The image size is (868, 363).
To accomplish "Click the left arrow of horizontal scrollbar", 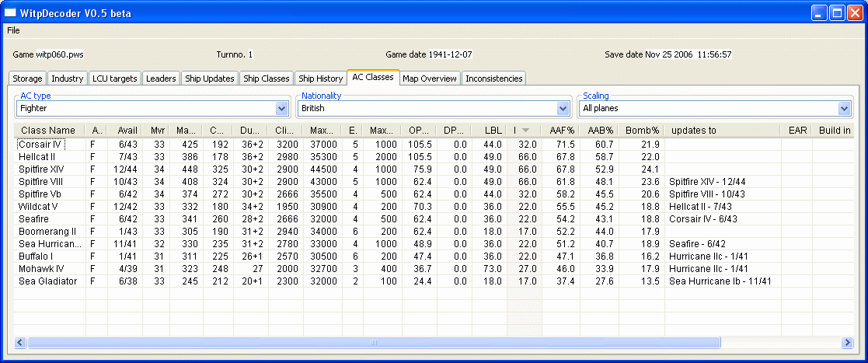I will click(20, 343).
